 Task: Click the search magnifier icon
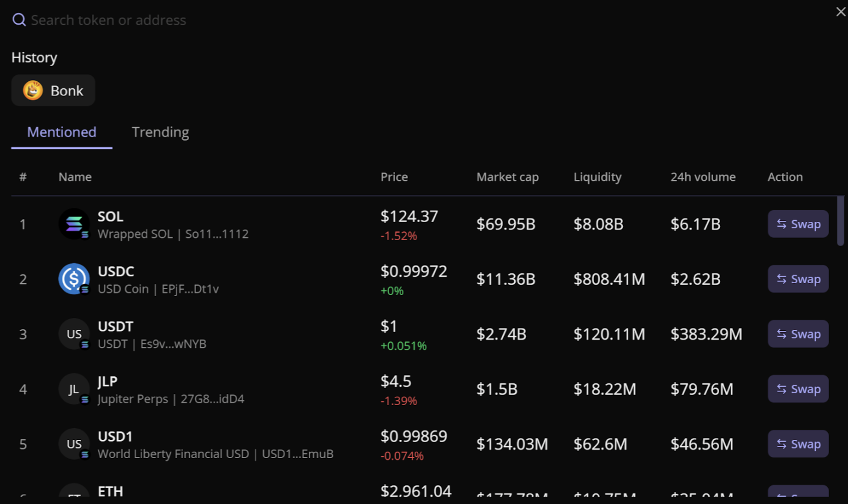pos(19,20)
